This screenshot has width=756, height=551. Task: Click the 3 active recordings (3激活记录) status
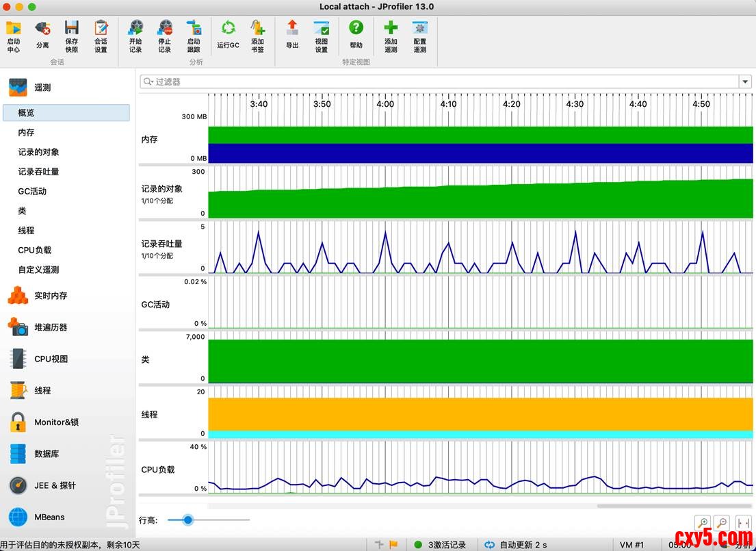[x=440, y=545]
